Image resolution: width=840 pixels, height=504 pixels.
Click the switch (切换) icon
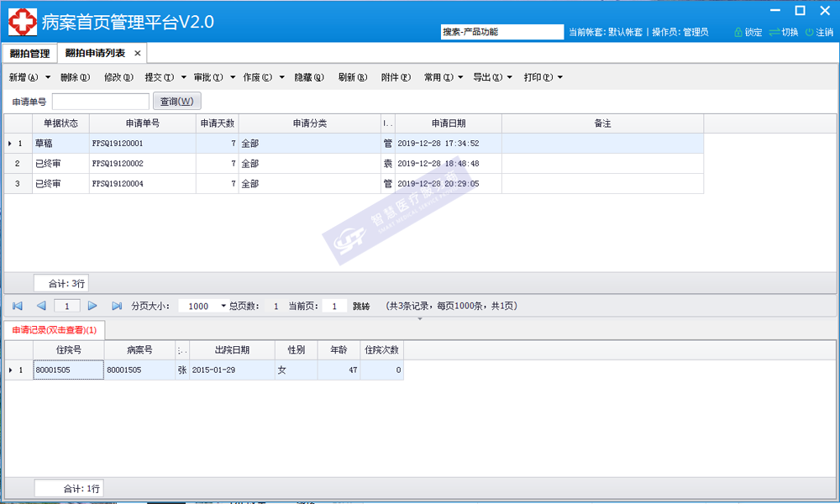click(x=774, y=32)
